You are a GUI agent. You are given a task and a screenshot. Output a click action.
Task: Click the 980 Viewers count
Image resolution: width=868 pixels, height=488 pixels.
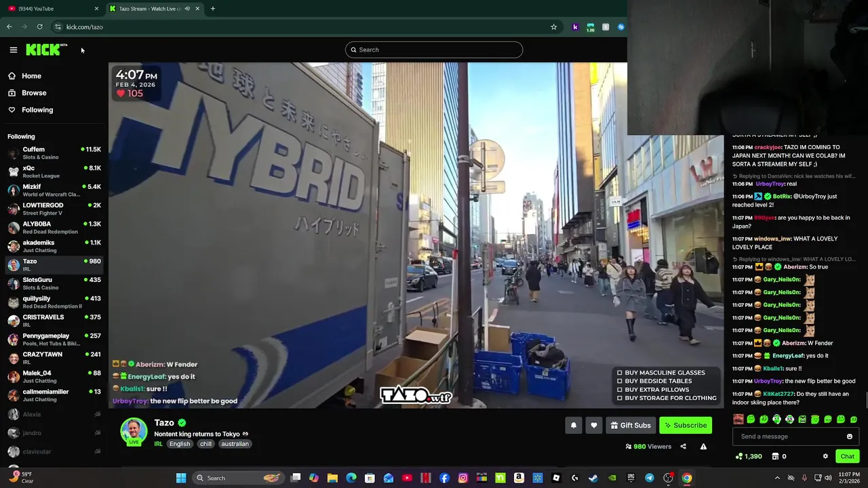(648, 447)
